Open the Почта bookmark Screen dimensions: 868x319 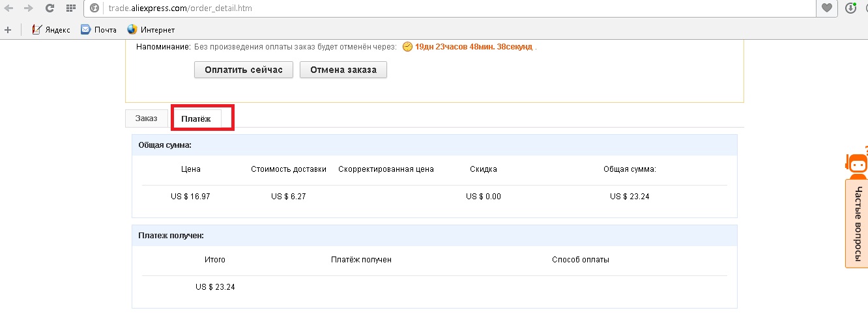[x=98, y=29]
